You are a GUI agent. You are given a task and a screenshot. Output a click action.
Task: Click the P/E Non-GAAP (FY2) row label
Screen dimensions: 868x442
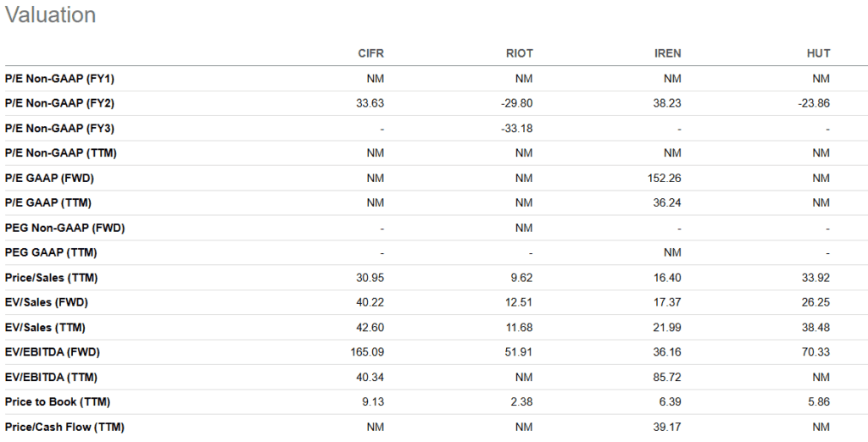[59, 103]
